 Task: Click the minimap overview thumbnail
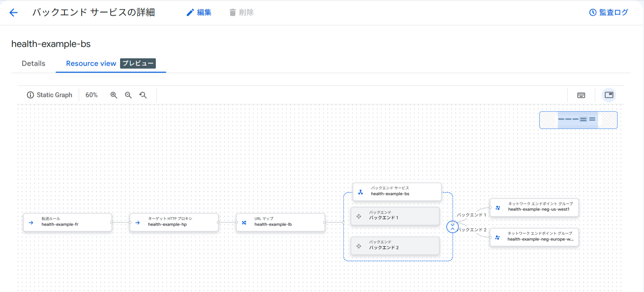pos(578,120)
